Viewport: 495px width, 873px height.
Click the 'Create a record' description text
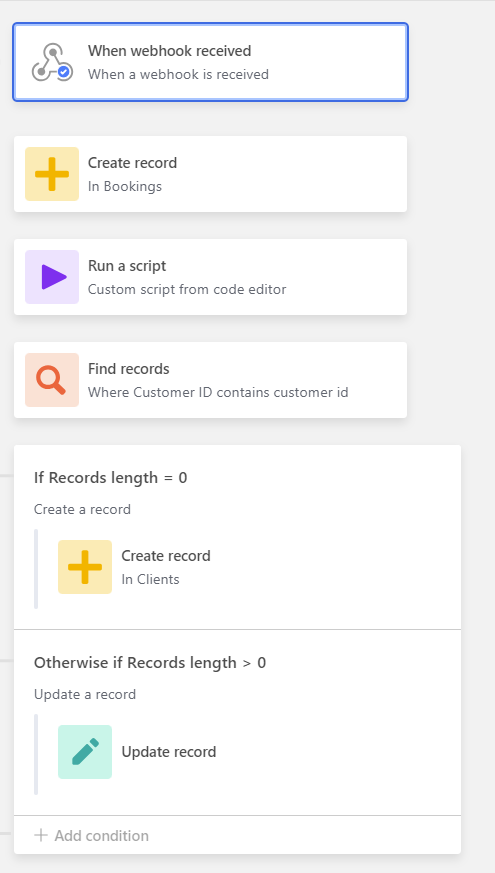(82, 509)
